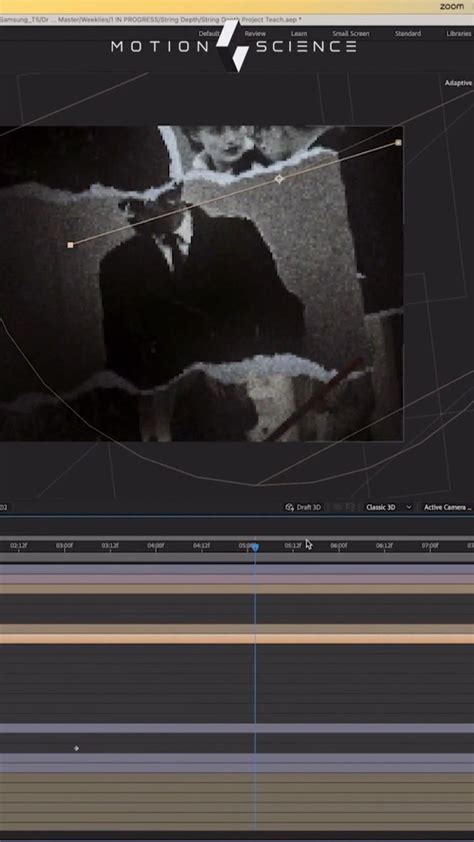This screenshot has height=842, width=474.
Task: Click the 06:12f mark on time ruler
Action: coord(384,546)
